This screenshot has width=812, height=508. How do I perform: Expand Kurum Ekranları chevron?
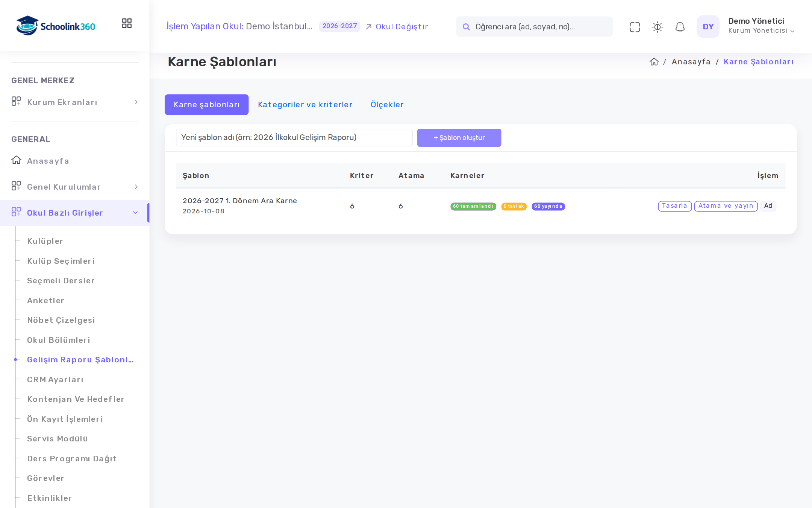136,102
